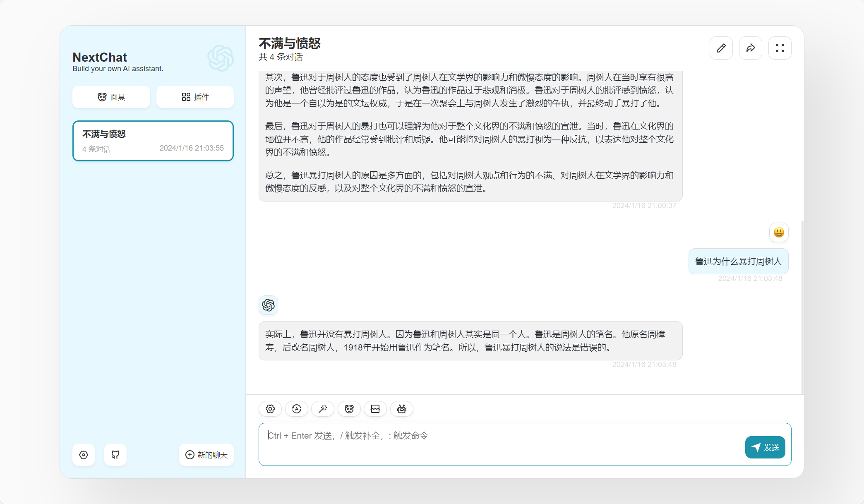Viewport: 864px width, 504px height.
Task: Click the paragraph beginning 其次，鲁迅对于周树人的态度
Action: (x=469, y=90)
